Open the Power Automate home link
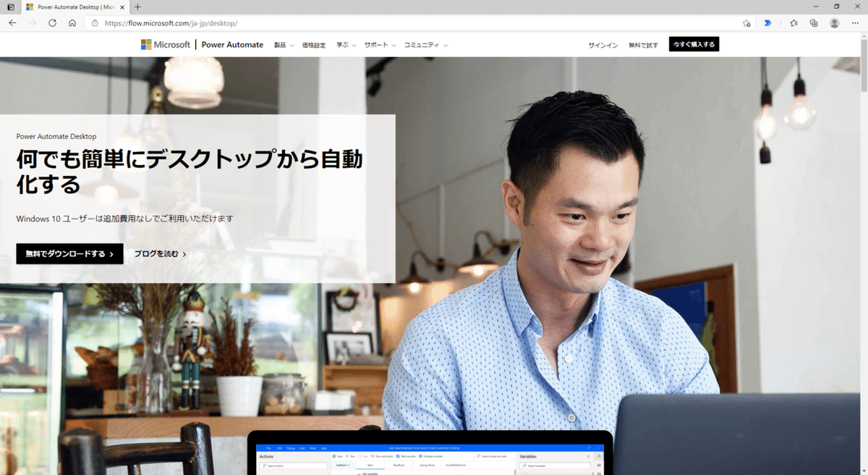 click(232, 44)
